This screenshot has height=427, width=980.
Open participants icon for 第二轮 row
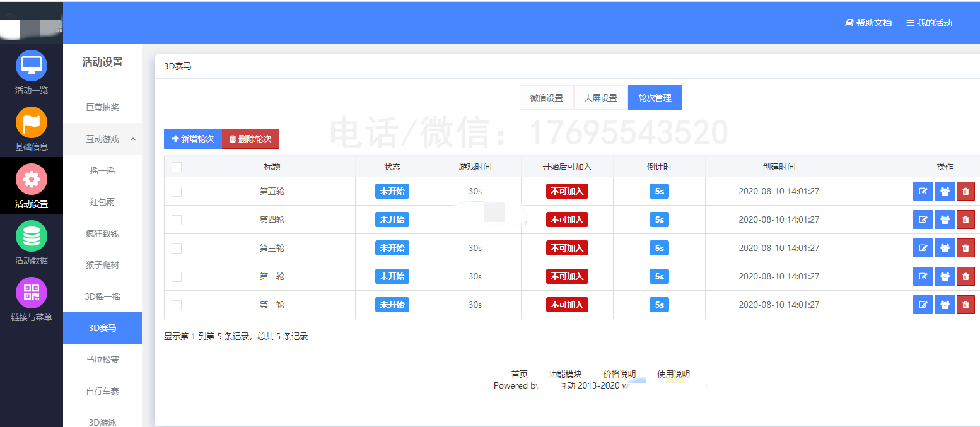coord(944,276)
